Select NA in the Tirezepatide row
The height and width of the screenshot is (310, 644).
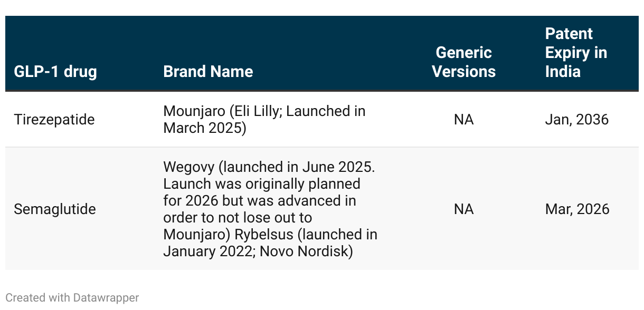click(463, 120)
